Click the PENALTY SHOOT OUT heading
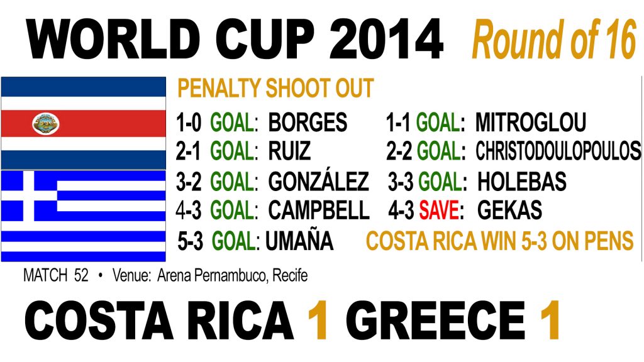This screenshot has width=644, height=362. click(275, 88)
